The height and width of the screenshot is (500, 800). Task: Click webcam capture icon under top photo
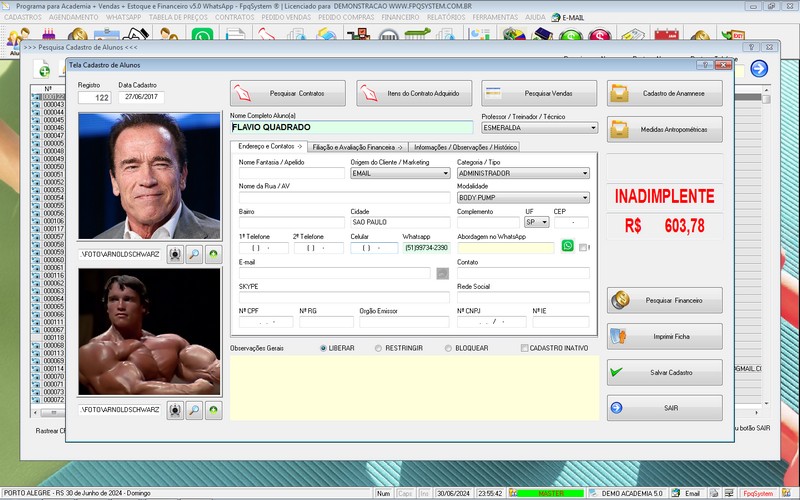(175, 254)
